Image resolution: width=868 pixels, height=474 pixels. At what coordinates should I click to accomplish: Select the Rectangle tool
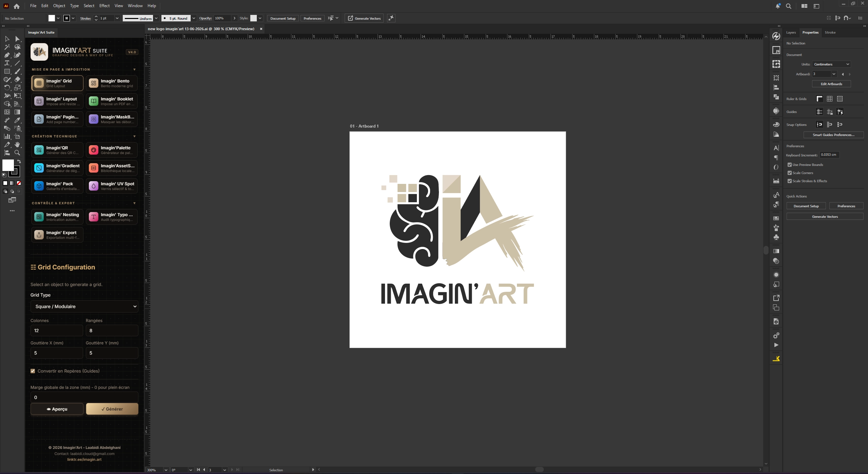tap(7, 72)
